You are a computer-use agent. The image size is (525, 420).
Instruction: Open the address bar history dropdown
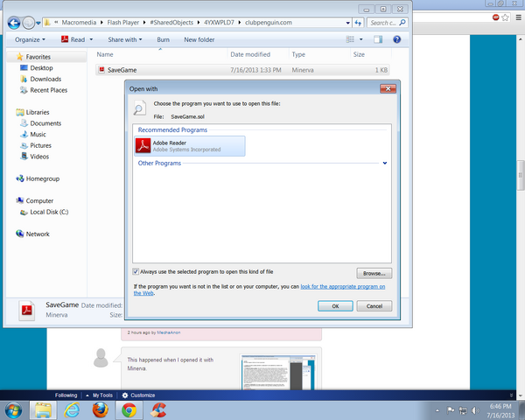348,23
